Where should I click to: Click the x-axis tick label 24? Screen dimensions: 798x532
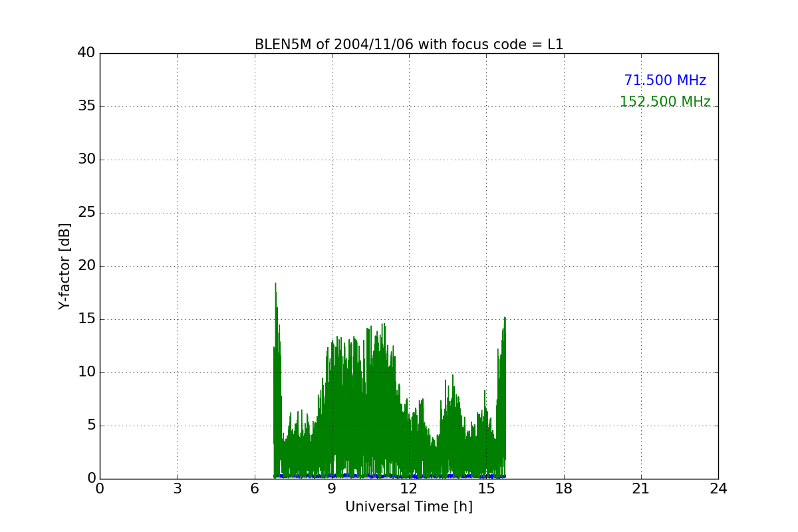tap(718, 489)
